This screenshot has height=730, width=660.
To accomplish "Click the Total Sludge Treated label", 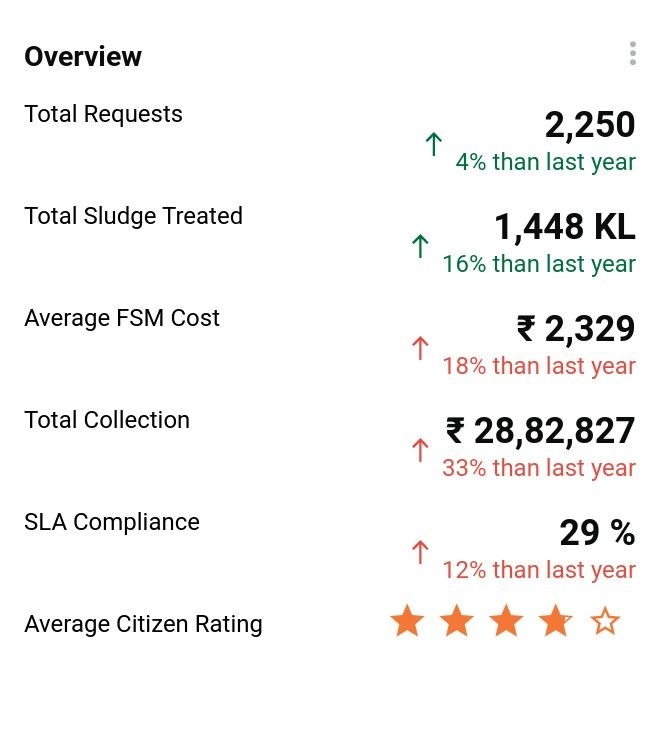I will [x=133, y=216].
